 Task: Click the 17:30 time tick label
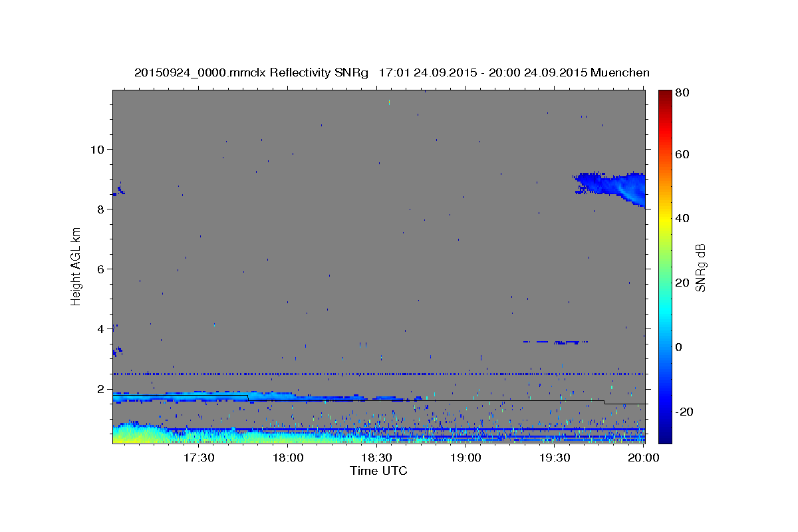(199, 458)
